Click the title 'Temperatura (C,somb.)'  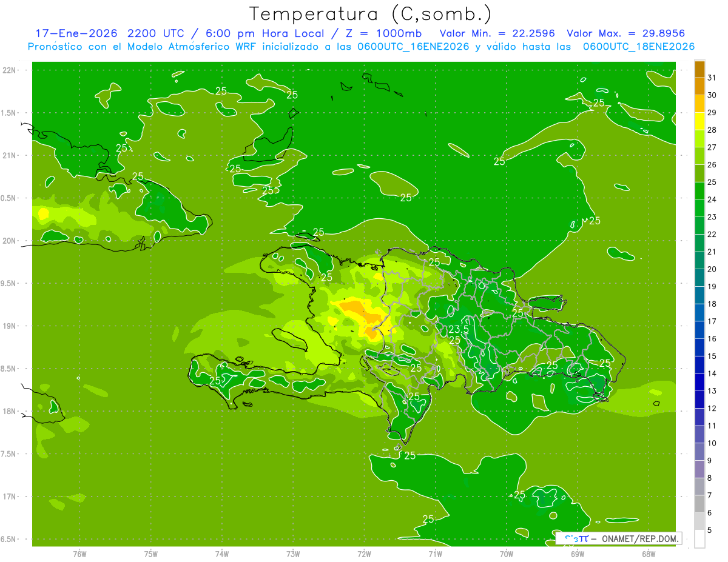click(x=370, y=14)
